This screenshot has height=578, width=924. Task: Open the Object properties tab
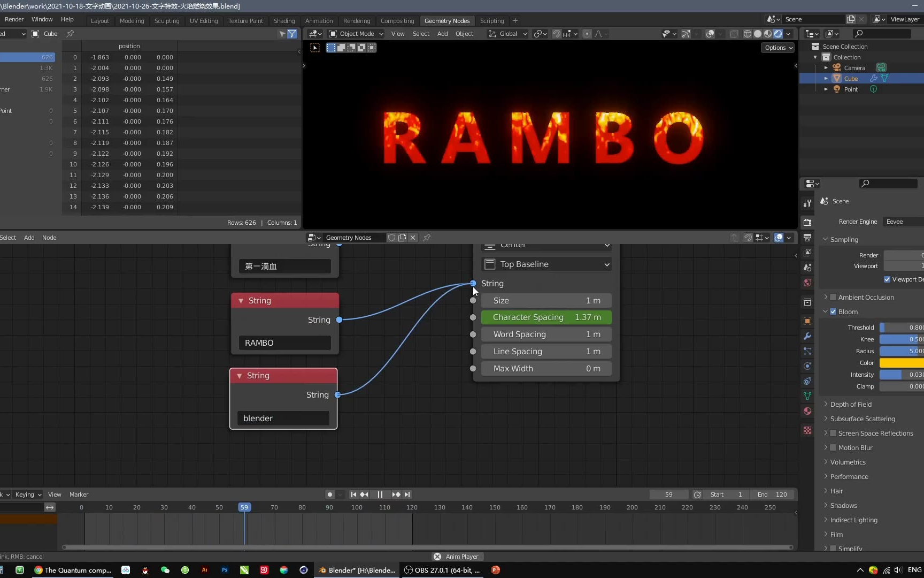[x=807, y=321]
